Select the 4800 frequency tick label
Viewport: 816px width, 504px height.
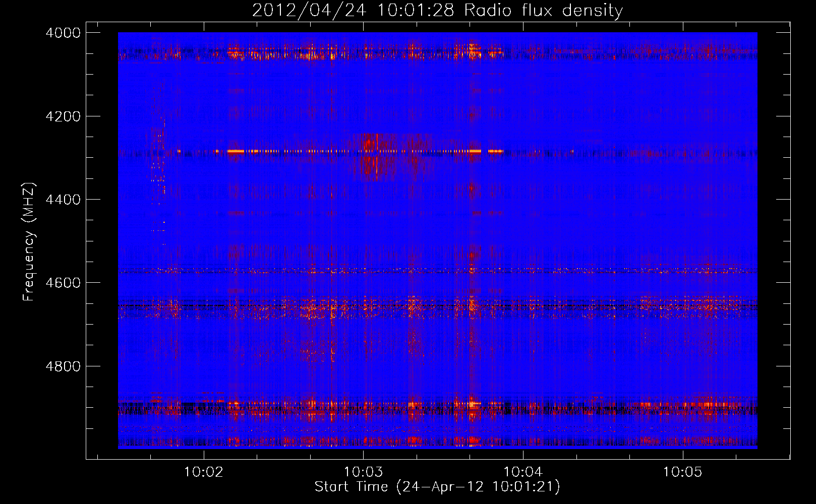(x=63, y=366)
